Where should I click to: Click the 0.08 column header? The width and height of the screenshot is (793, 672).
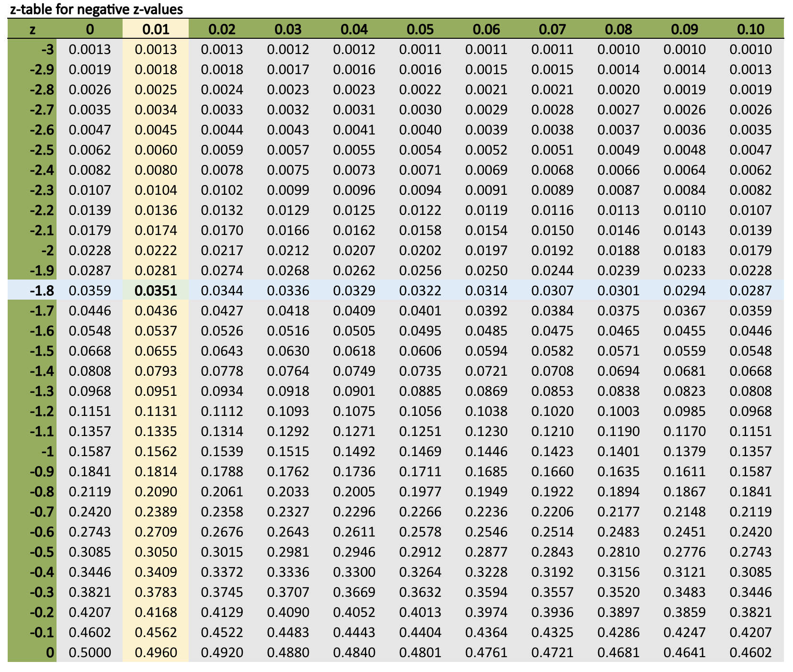point(618,29)
